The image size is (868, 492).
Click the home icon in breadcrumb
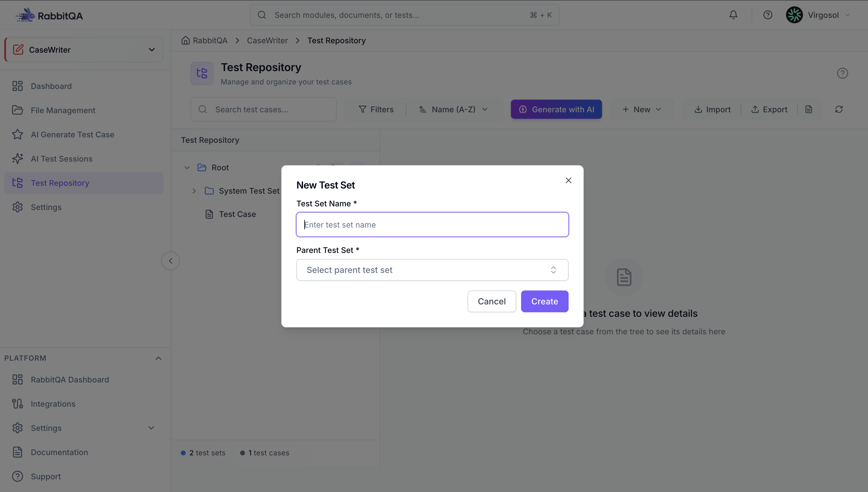[185, 41]
